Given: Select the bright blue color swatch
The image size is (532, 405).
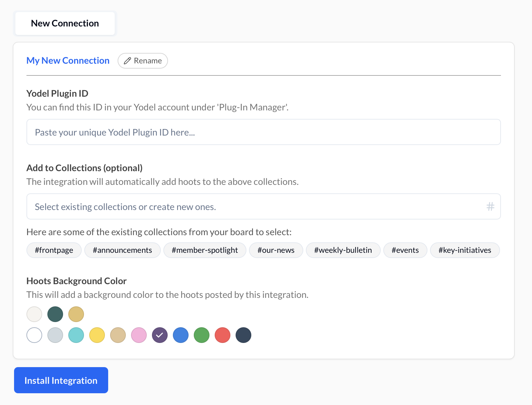Looking at the screenshot, I should coord(181,335).
